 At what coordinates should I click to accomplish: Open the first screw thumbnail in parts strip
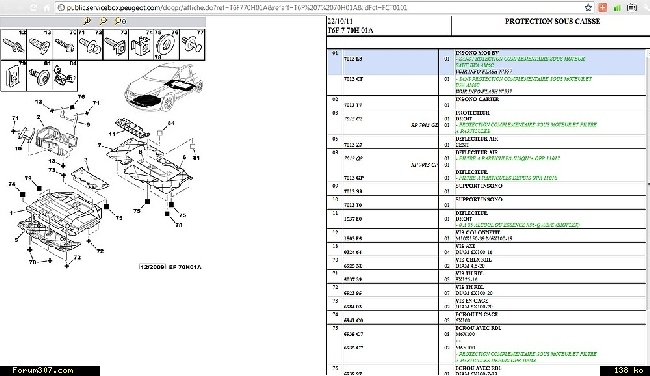click(13, 44)
